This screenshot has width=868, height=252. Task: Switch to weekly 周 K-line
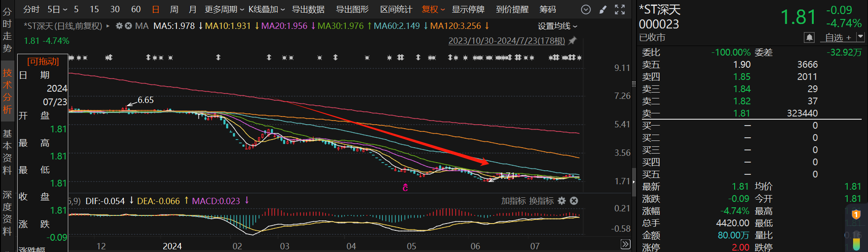(x=174, y=9)
